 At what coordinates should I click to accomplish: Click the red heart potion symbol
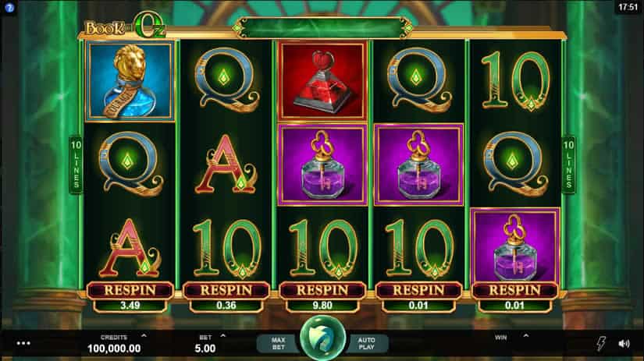pos(322,81)
